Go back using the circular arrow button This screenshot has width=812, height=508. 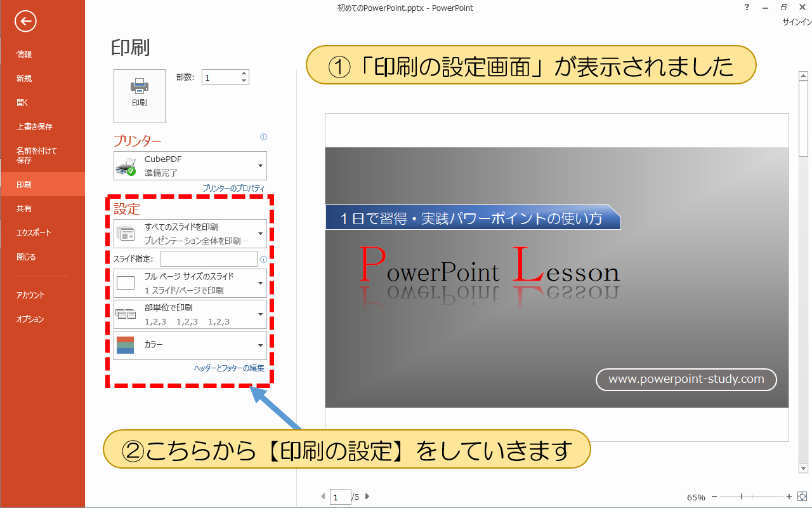[x=26, y=22]
